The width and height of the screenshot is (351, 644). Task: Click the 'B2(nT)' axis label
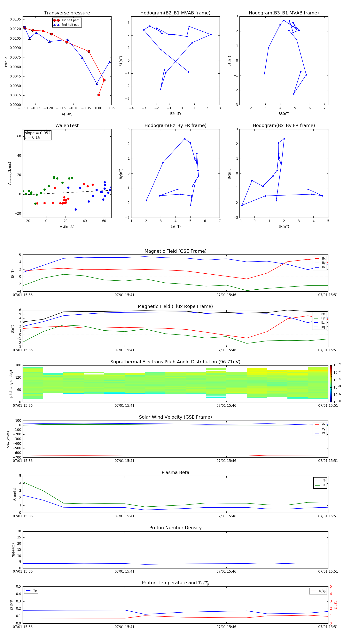175,114
